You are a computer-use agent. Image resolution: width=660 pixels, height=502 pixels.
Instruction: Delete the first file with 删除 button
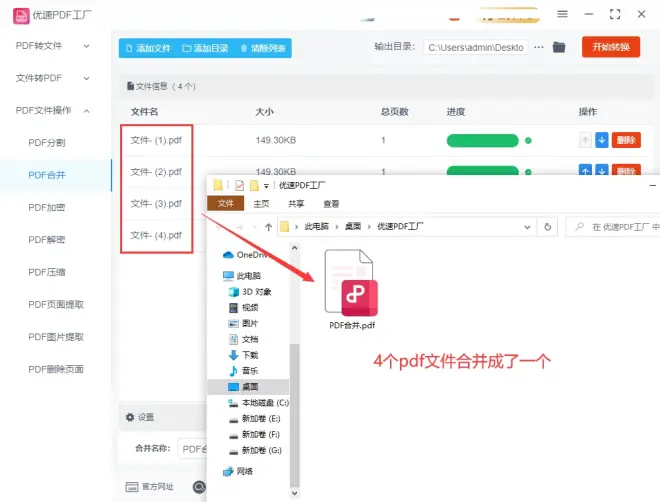(x=626, y=141)
